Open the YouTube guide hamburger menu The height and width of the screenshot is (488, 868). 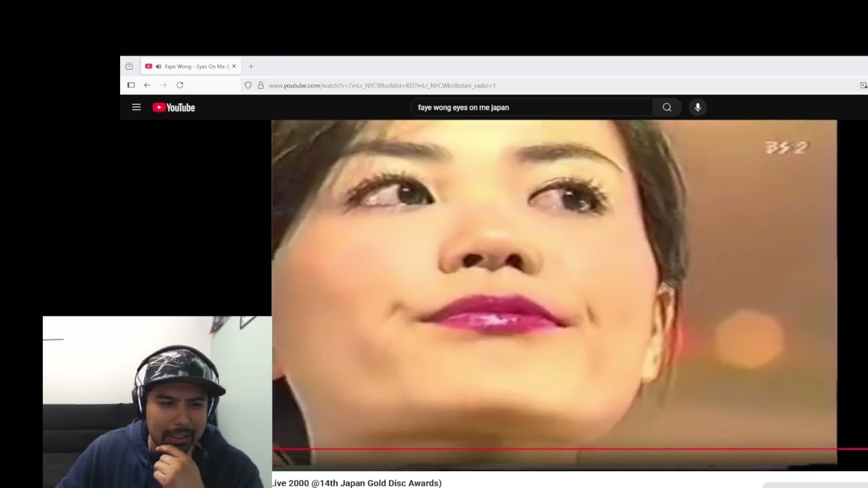tap(136, 107)
